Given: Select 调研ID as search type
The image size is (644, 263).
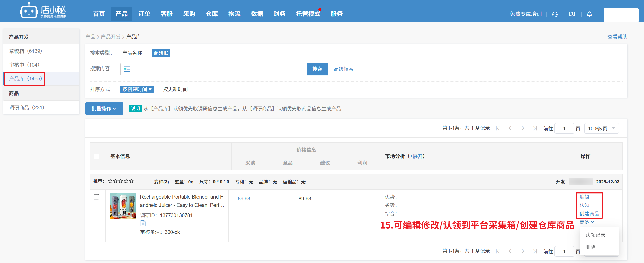Looking at the screenshot, I should point(161,53).
